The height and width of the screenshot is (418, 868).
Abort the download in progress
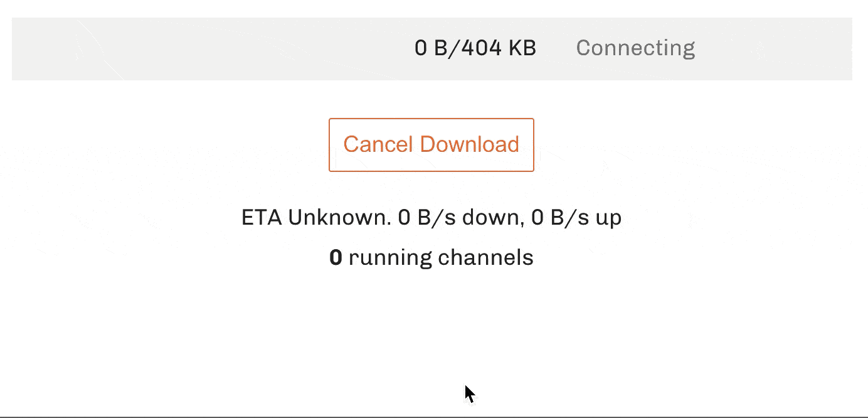coord(431,144)
